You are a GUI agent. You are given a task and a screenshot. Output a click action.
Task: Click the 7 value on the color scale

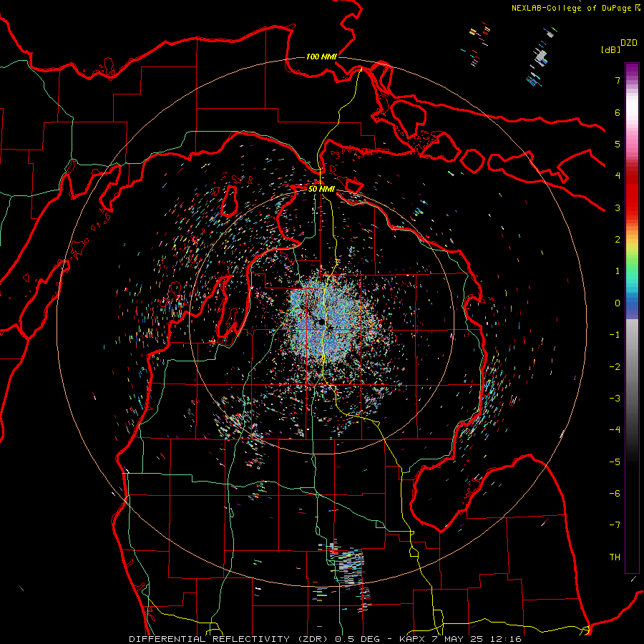[618, 80]
